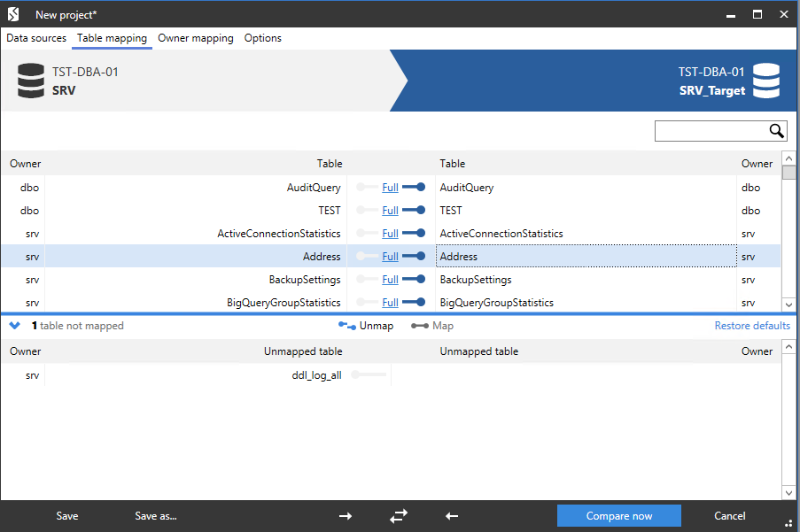Screen dimensions: 800x532
Task: Click Restore defaults link
Action: [x=752, y=326]
